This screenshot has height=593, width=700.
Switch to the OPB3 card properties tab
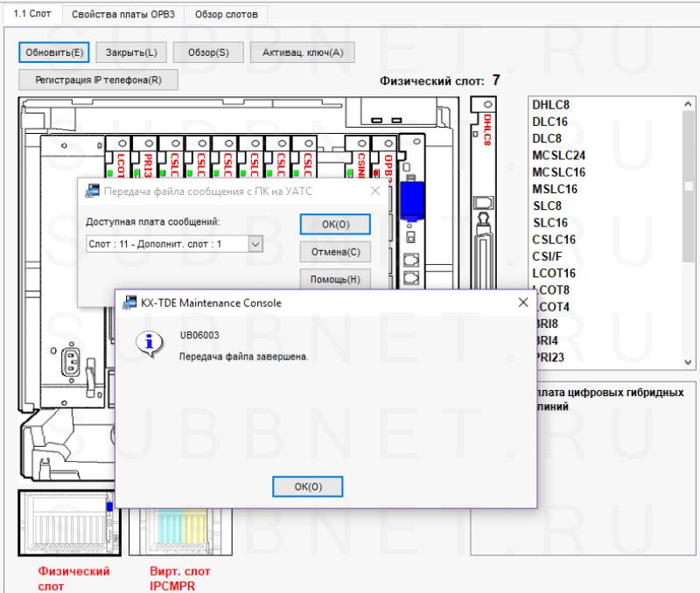[x=123, y=15]
